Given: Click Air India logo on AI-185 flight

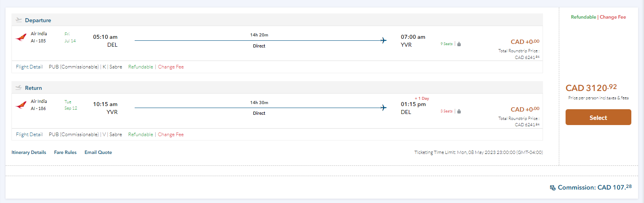Looking at the screenshot, I should [x=21, y=38].
